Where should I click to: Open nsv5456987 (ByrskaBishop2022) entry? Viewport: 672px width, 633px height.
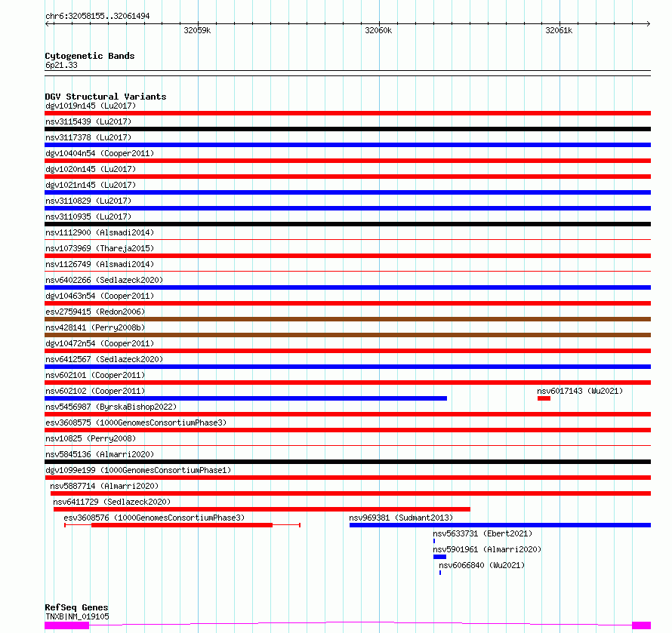pyautogui.click(x=111, y=407)
